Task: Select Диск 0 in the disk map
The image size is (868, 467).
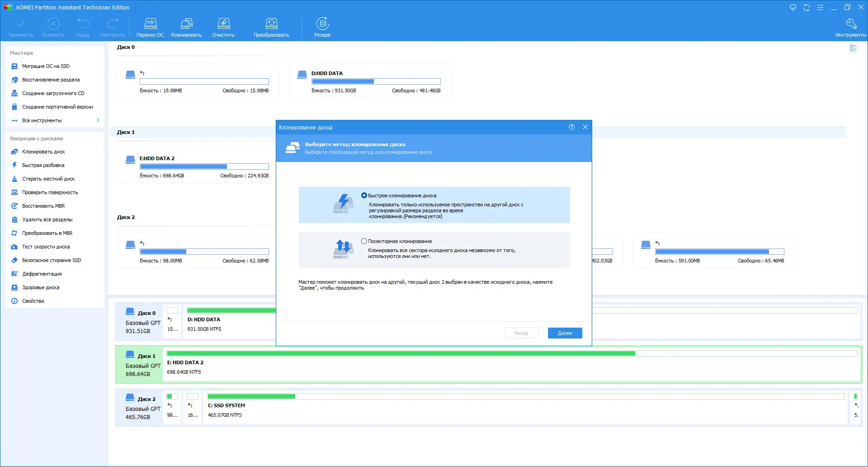Action: pos(139,322)
